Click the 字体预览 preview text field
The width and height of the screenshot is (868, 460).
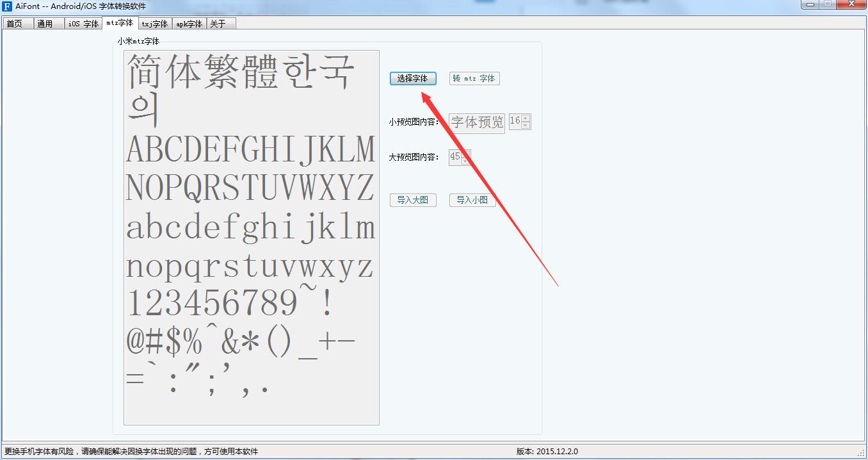point(476,121)
